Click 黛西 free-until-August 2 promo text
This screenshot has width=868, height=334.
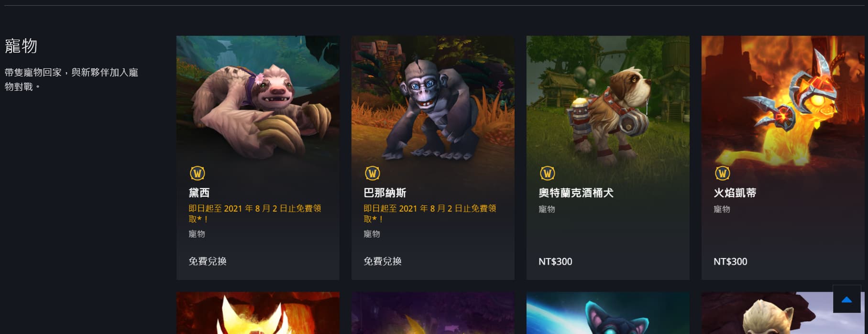point(255,214)
